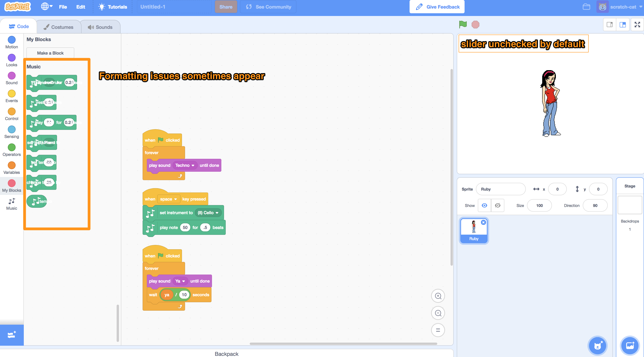This screenshot has width=644, height=357.
Task: Click Make a Block button
Action: click(50, 53)
